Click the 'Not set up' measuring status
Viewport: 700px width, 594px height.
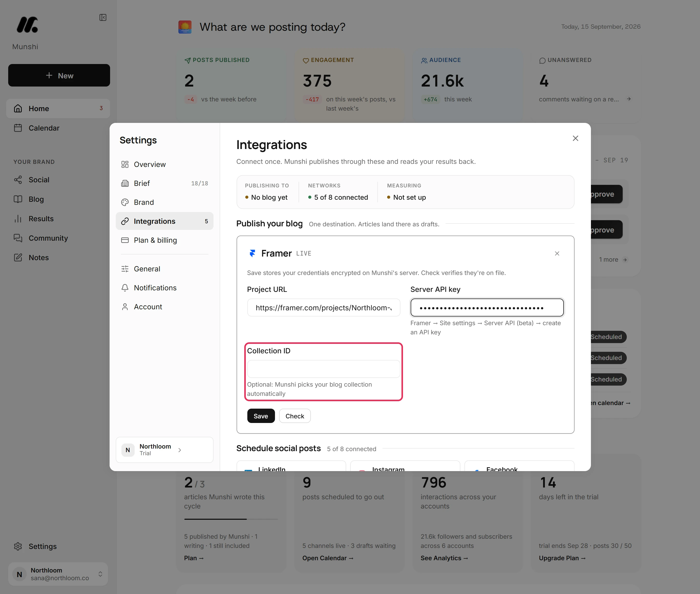[x=407, y=197]
